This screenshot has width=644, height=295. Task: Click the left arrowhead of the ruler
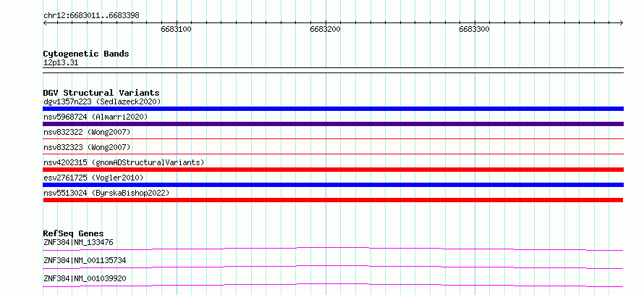[x=45, y=22]
